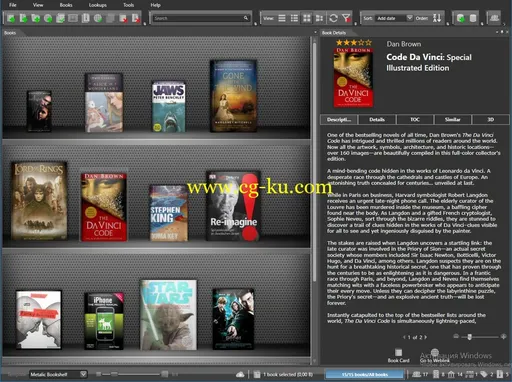The image size is (512, 382).
Task: Select the Harry Potter book cover
Action: tap(233, 319)
